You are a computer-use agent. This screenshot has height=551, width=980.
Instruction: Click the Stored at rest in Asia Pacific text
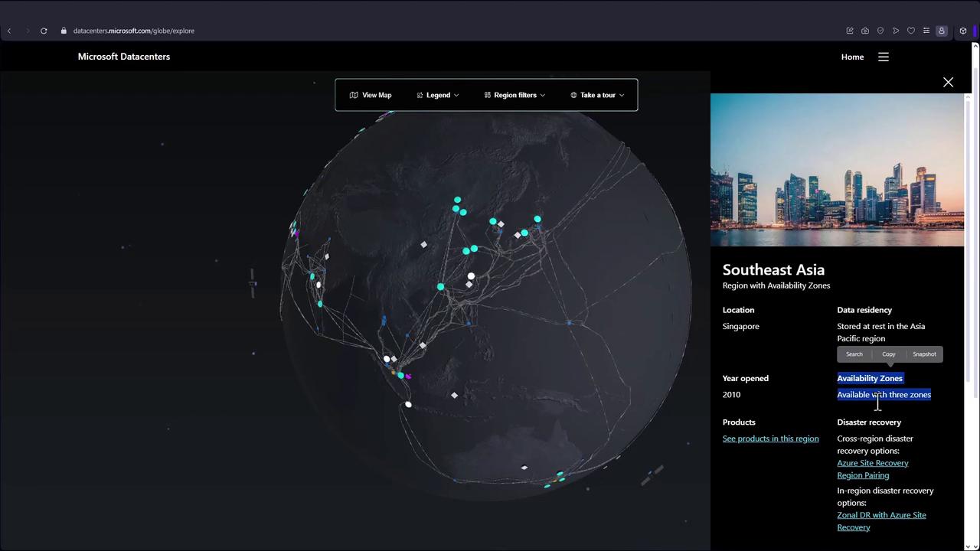tap(880, 332)
